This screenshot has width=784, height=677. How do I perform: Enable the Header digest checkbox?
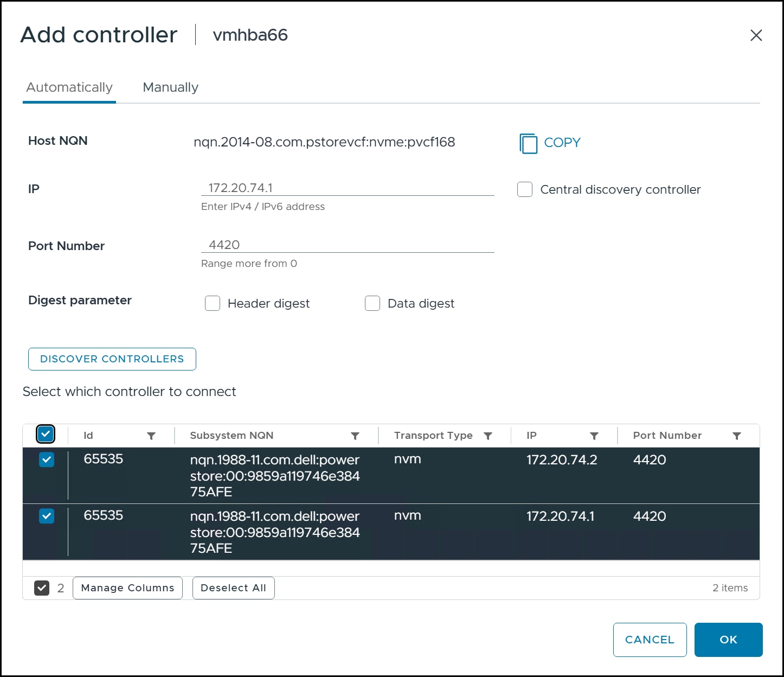(213, 303)
